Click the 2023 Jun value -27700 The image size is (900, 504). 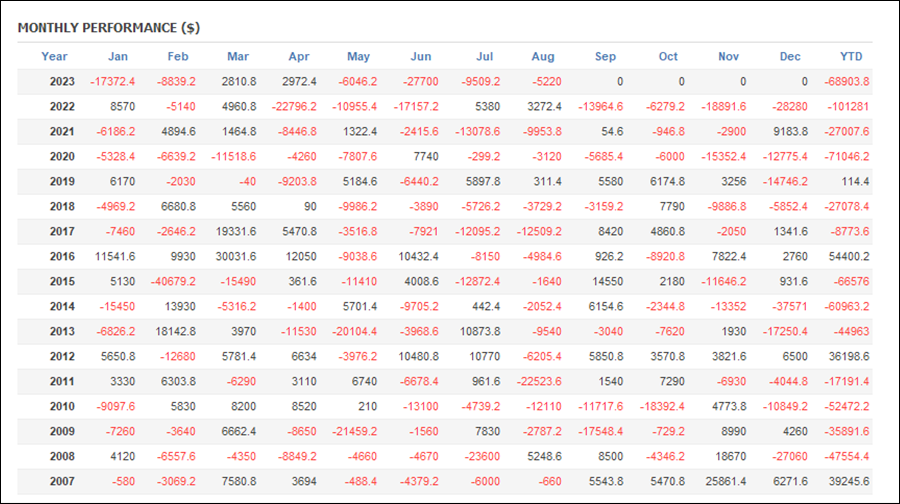(421, 82)
